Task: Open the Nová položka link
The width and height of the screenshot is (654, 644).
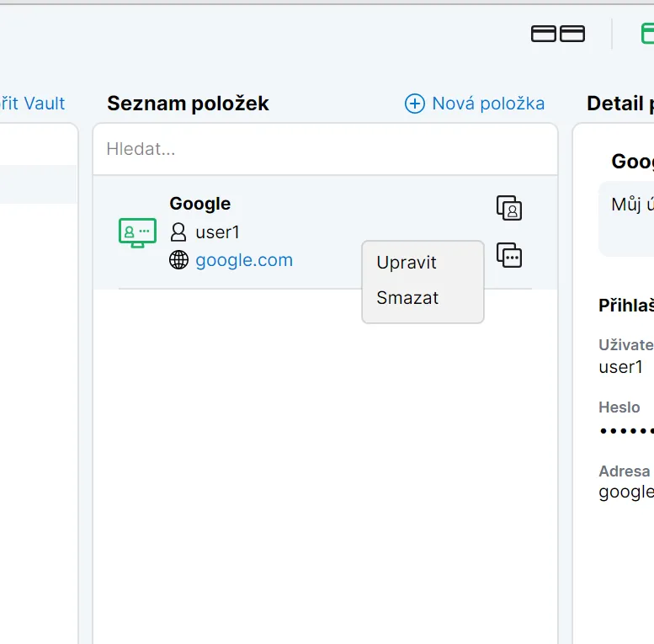Action: (x=488, y=104)
